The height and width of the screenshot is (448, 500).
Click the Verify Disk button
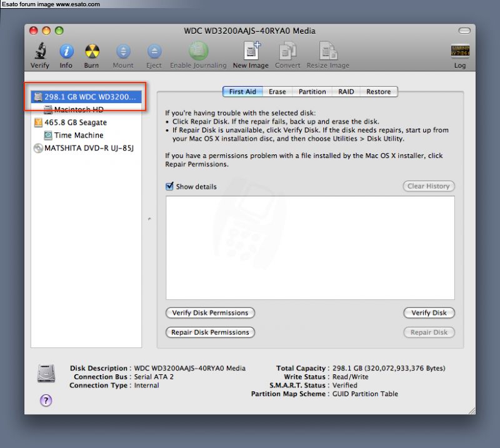[x=429, y=313]
